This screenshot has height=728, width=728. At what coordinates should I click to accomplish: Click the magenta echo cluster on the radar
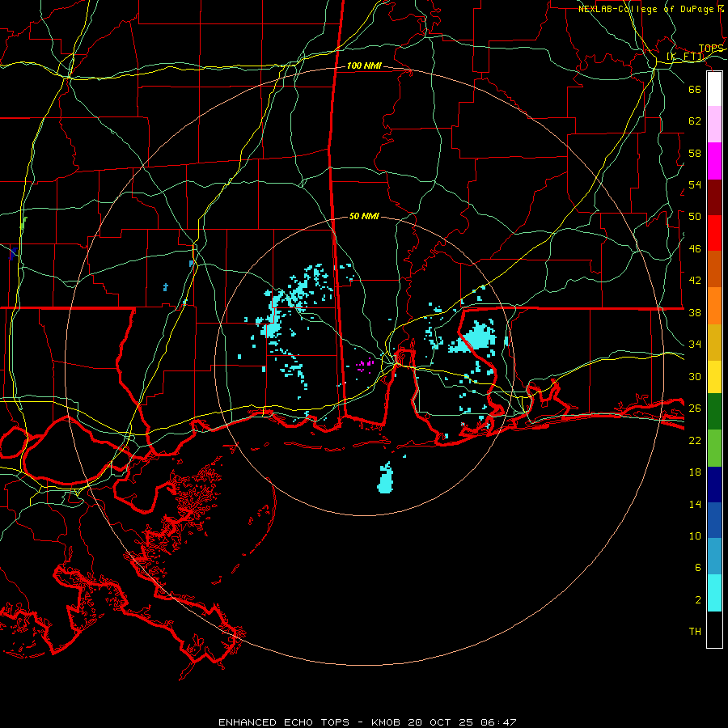(365, 366)
